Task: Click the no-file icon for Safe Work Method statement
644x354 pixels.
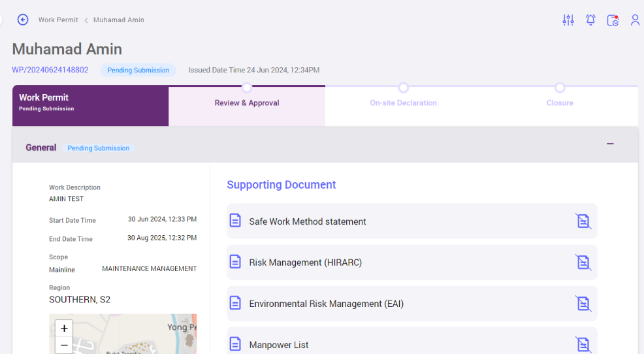Action: (583, 221)
